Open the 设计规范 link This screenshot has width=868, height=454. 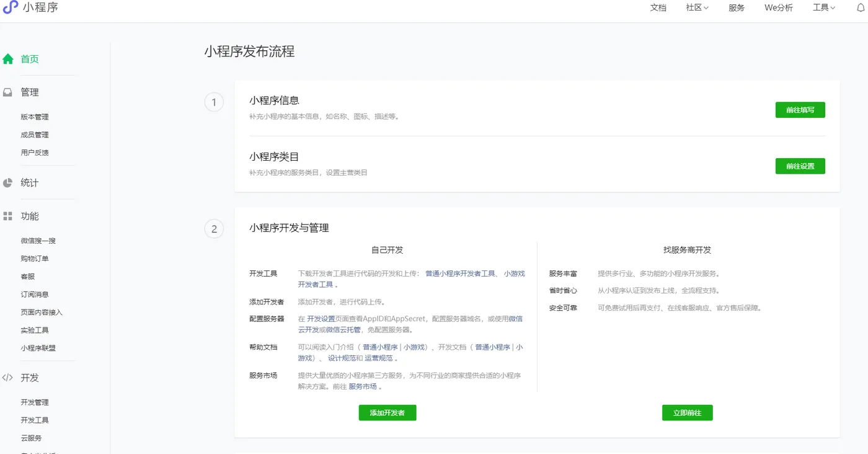click(342, 358)
